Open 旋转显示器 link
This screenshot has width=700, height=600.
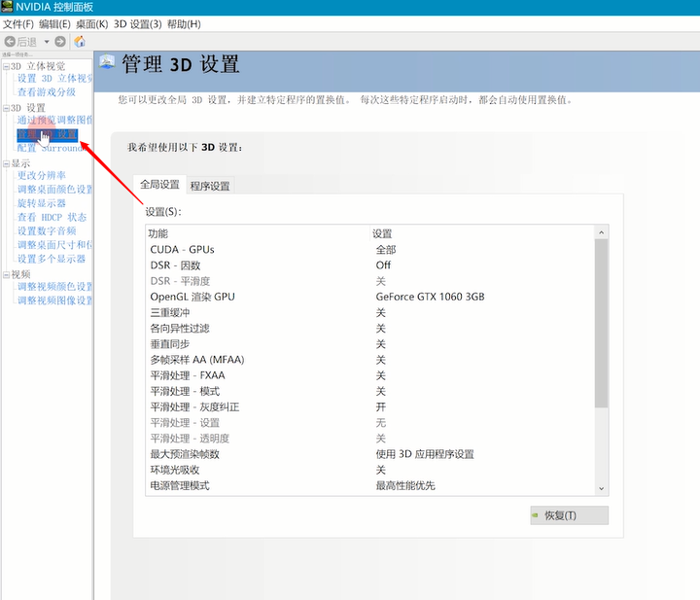click(x=42, y=203)
